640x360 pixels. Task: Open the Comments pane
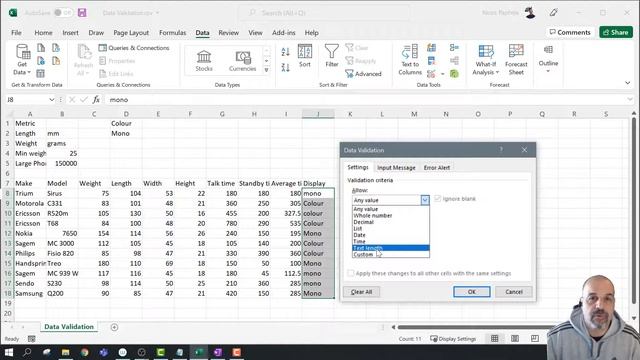pyautogui.click(x=570, y=32)
